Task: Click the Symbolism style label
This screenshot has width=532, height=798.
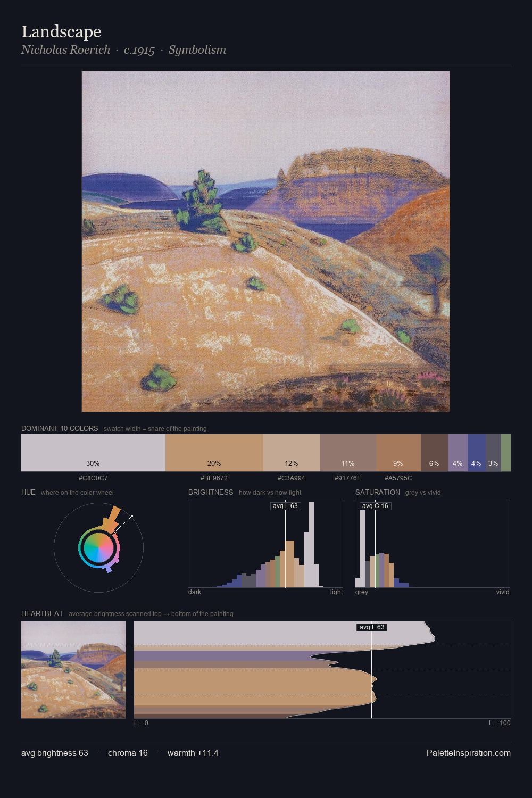Action: [x=197, y=50]
